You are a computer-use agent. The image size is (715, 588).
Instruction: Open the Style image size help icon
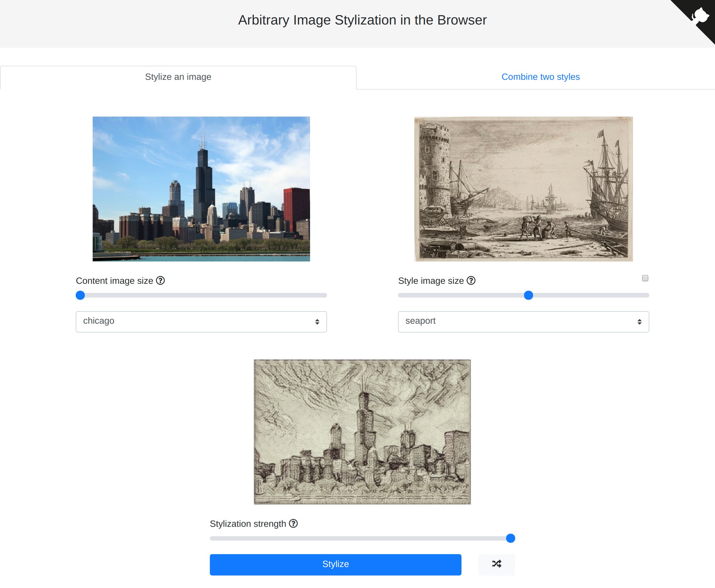click(x=471, y=280)
